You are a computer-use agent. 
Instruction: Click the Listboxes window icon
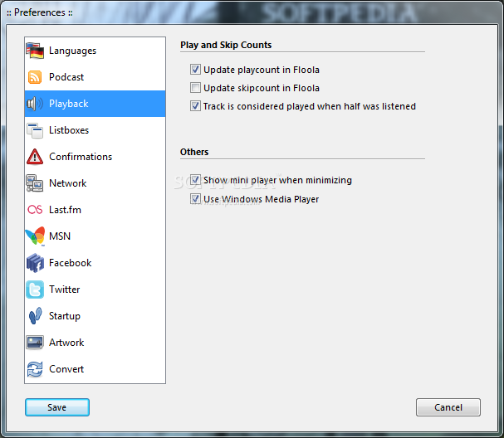[x=35, y=130]
